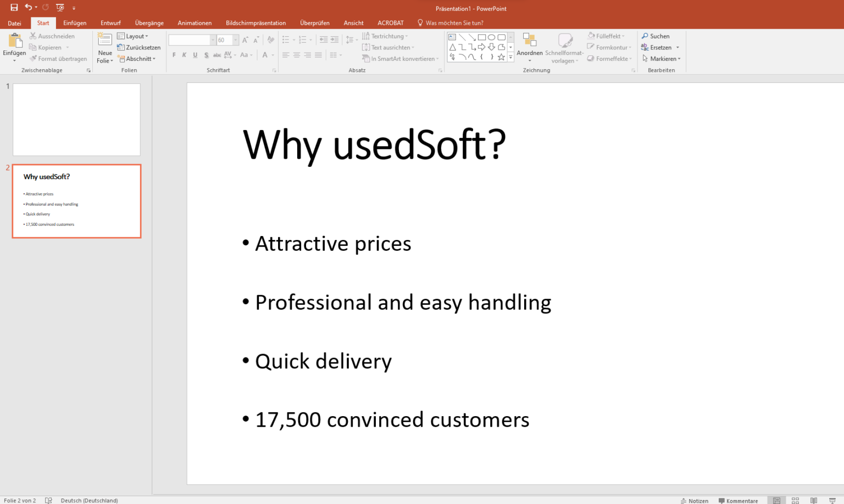Increase the font size
Viewport: 844px width, 504px height.
[x=245, y=40]
